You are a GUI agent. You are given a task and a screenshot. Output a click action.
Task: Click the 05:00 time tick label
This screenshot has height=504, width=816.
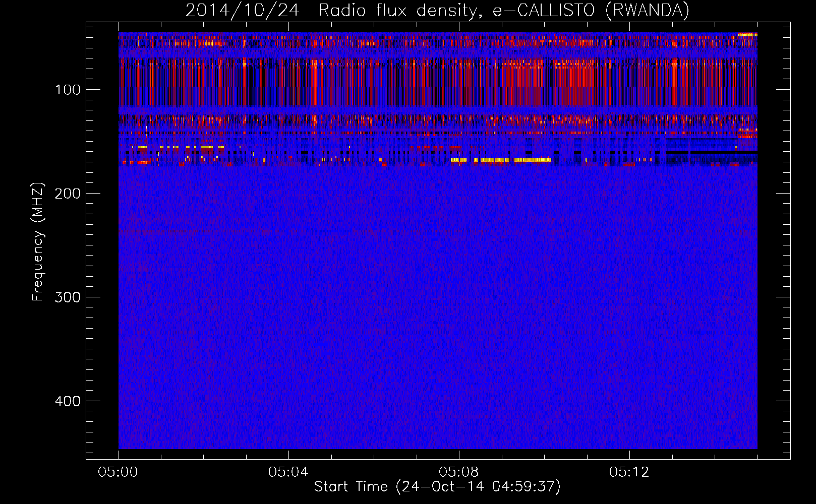coord(118,472)
